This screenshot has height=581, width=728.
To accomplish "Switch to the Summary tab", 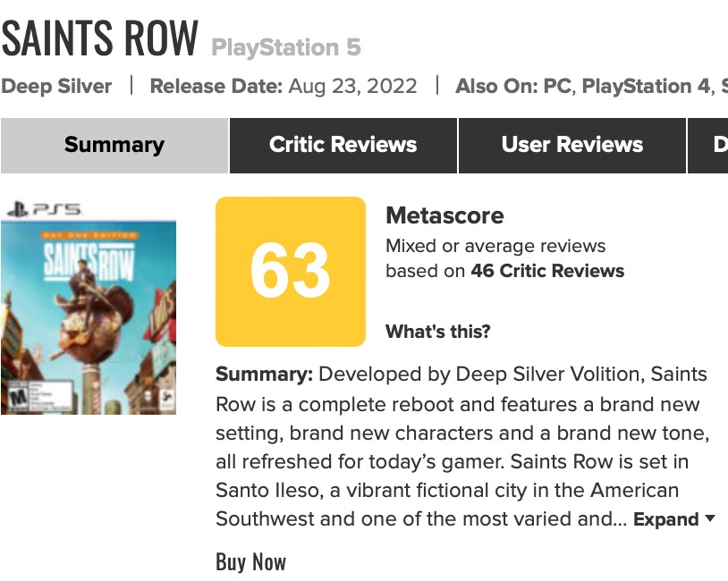I will (114, 145).
